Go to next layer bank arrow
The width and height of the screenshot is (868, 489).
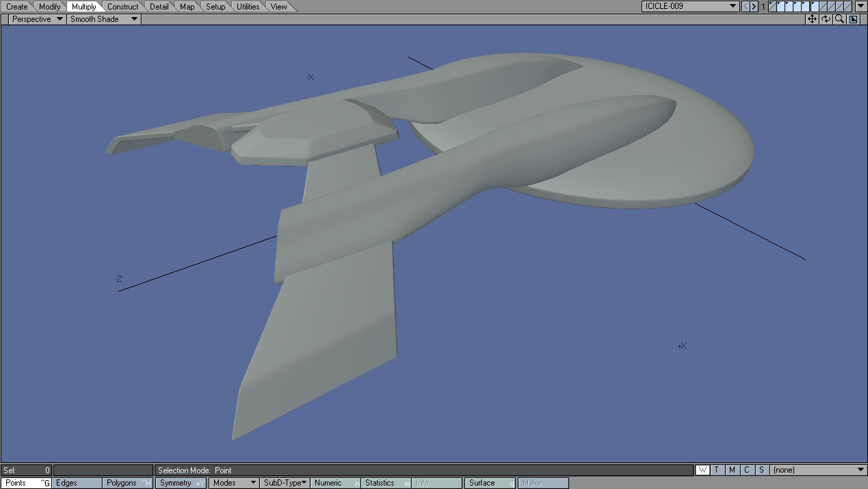click(x=754, y=6)
